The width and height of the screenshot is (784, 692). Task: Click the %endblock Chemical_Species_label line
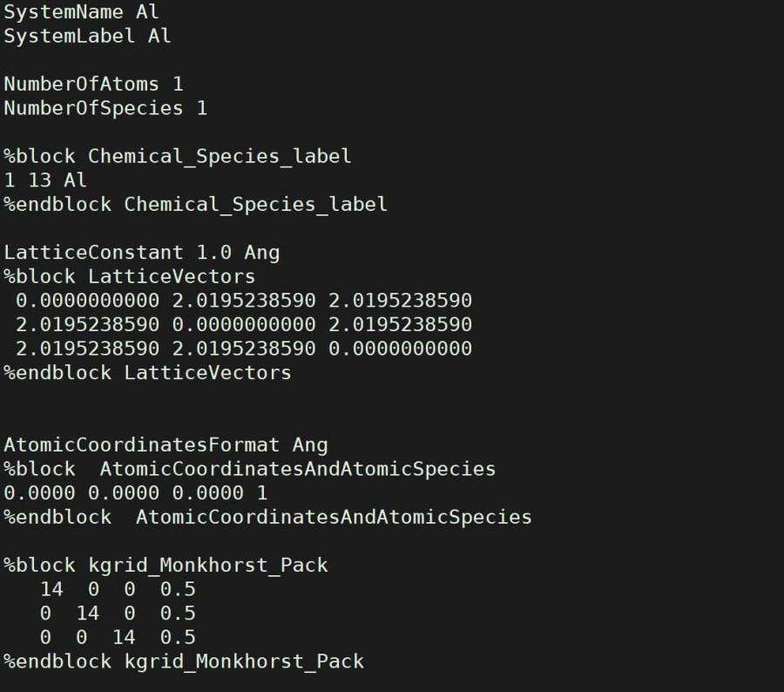(195, 204)
